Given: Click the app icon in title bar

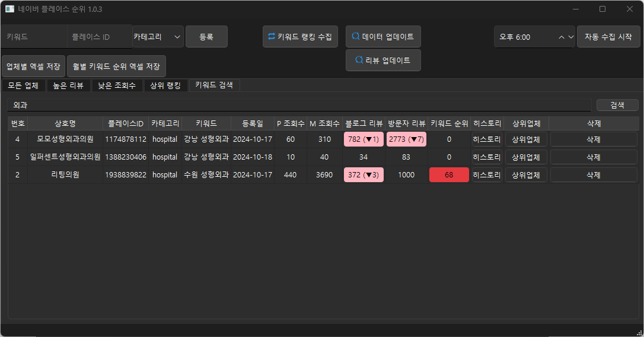Looking at the screenshot, I should 9,9.
